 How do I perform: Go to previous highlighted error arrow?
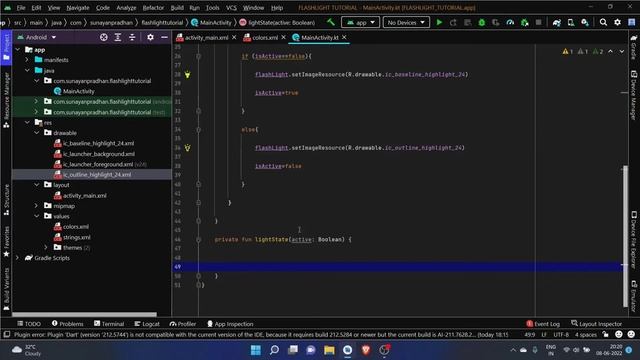[x=610, y=51]
